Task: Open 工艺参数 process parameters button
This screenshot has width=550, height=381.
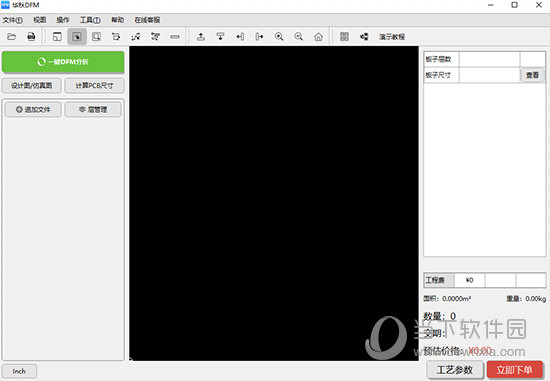Action: [455, 370]
